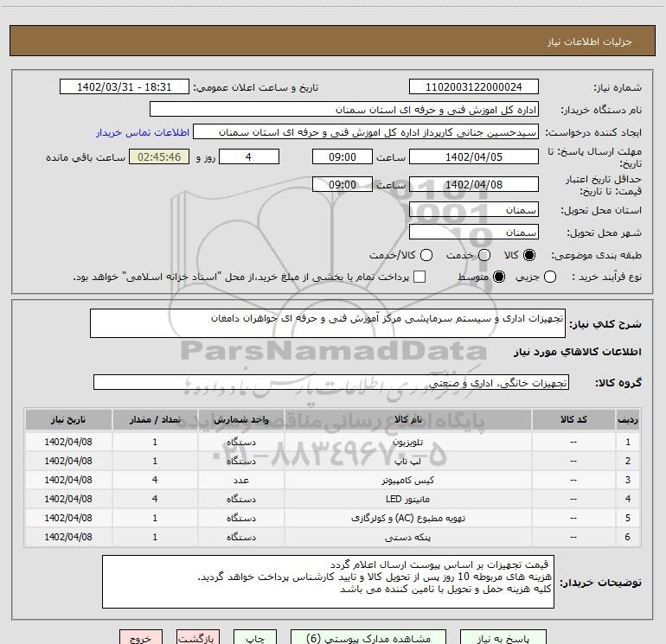666x644 pixels.
Task: Click the عدد unit cell in row 3
Action: pos(240,480)
